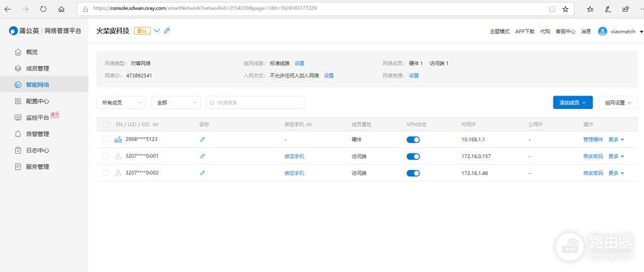Go back with browser back arrow
This screenshot has height=272, width=644.
click(8, 9)
